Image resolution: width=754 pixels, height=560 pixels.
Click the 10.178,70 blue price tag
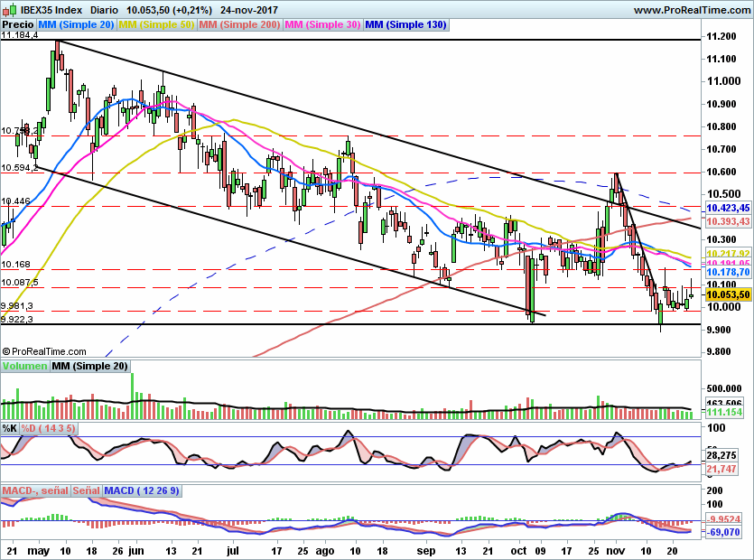[728, 272]
